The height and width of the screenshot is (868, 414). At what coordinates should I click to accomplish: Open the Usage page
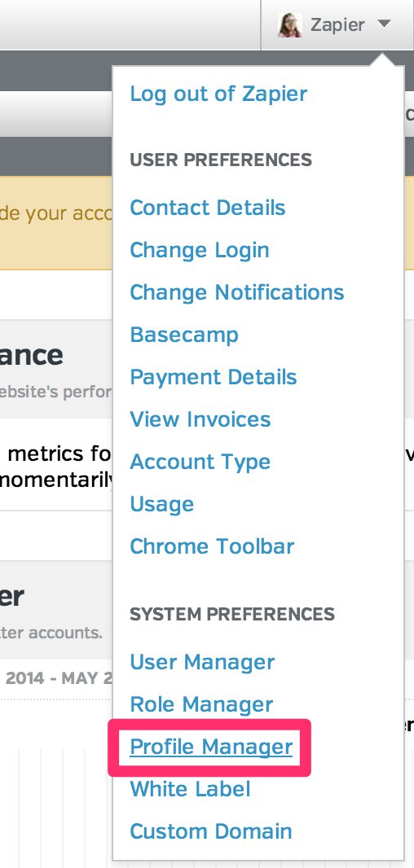pyautogui.click(x=162, y=504)
